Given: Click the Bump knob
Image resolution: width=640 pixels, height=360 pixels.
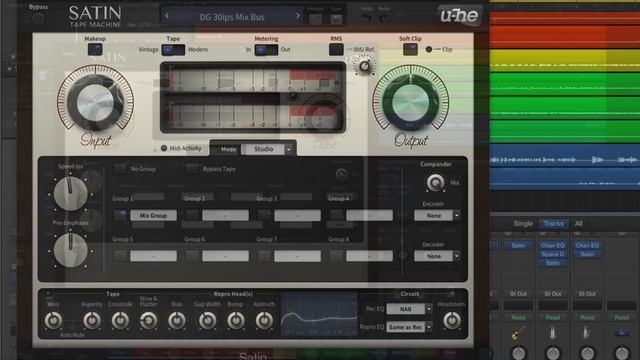Looking at the screenshot, I should pyautogui.click(x=236, y=320).
